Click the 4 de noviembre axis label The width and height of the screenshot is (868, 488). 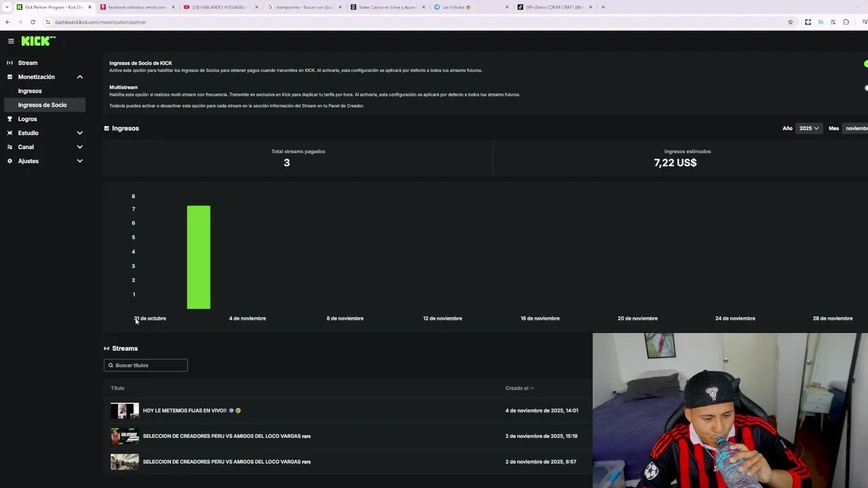pyautogui.click(x=248, y=319)
